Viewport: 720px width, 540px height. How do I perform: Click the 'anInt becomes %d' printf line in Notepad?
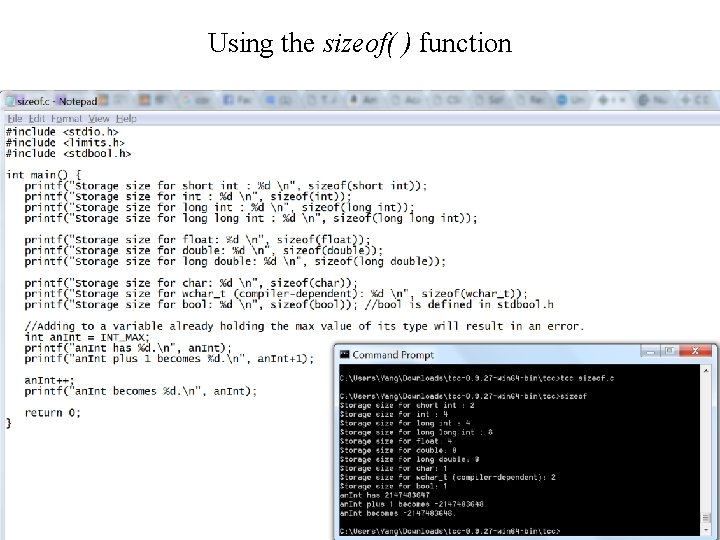(141, 391)
